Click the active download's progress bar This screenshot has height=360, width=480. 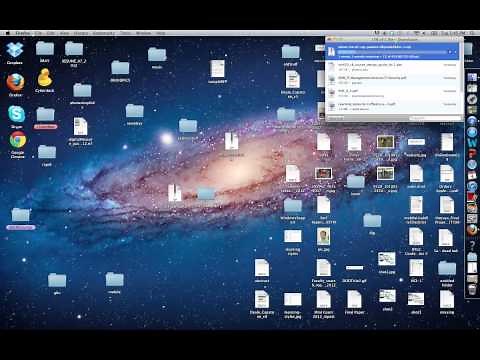tap(392, 52)
